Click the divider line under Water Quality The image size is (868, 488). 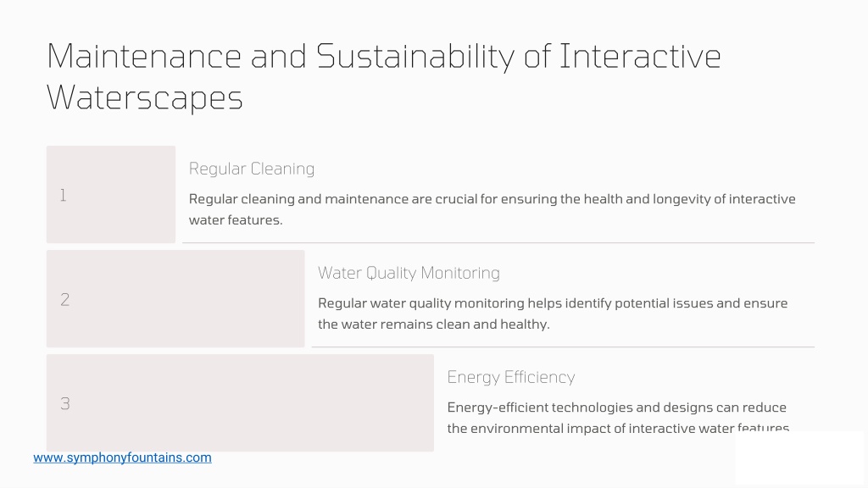click(563, 347)
